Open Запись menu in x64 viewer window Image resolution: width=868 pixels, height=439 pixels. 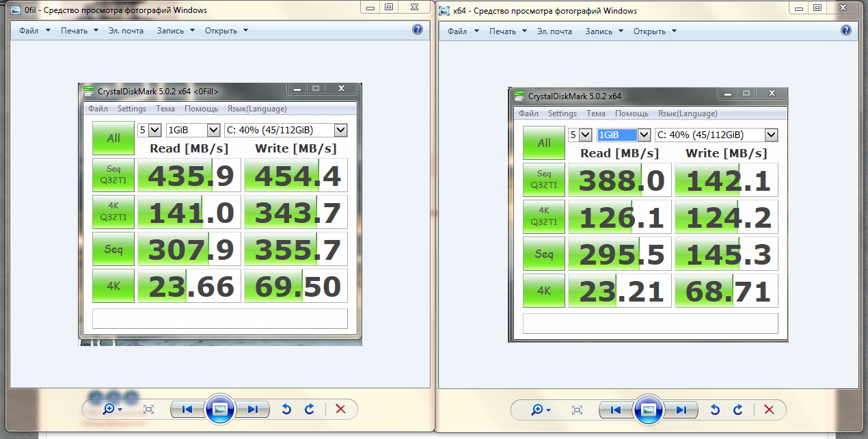pos(604,31)
